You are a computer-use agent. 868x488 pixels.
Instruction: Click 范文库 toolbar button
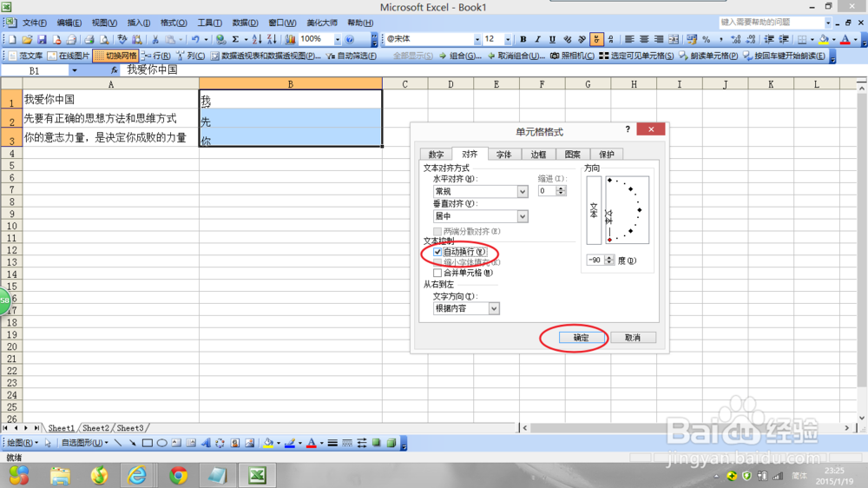tap(25, 56)
